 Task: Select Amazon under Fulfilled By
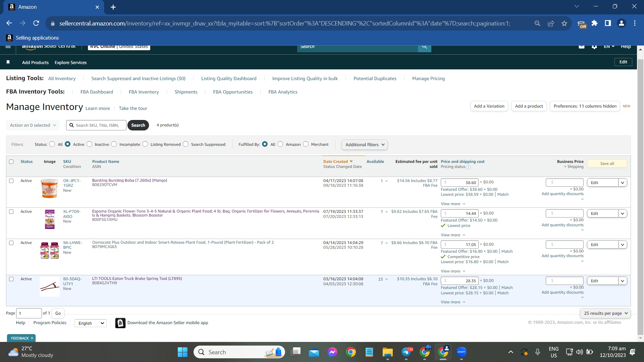280,144
